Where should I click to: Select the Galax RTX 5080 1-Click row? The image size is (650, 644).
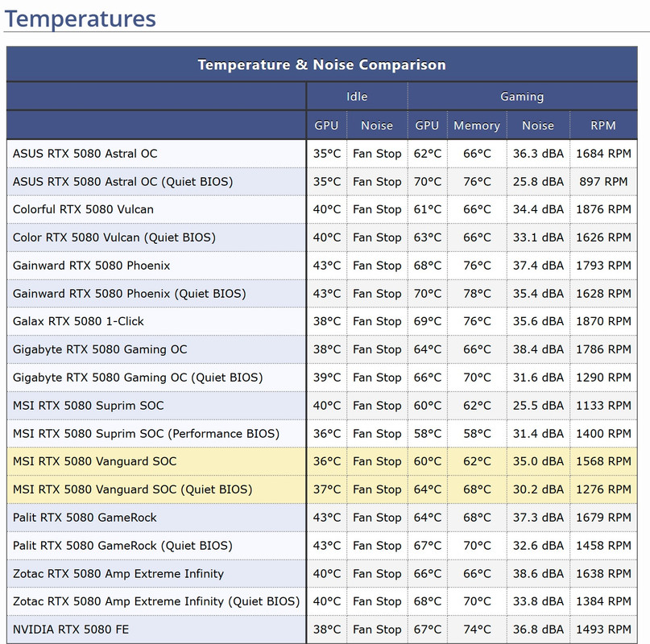point(321,321)
